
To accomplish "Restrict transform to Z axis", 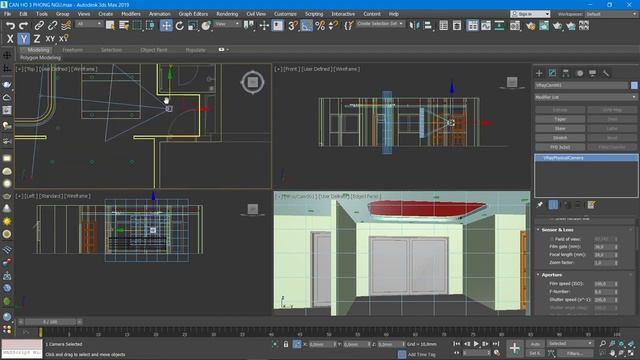I will click(x=37, y=39).
